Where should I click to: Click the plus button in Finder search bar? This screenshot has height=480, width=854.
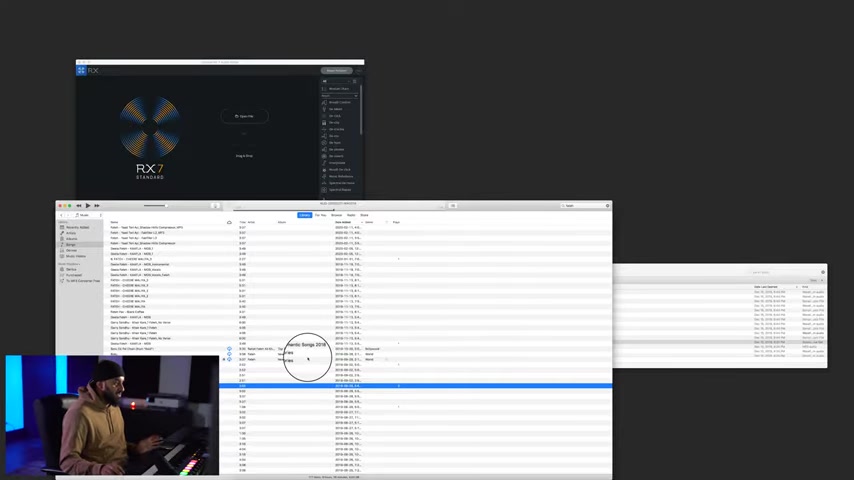(x=822, y=280)
